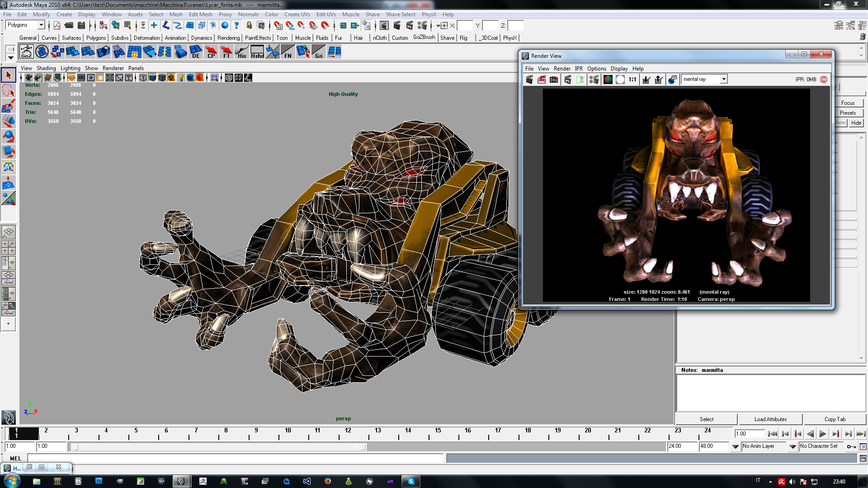Keep image in Render View
Viewport: 868px width, 488px height.
coord(646,80)
